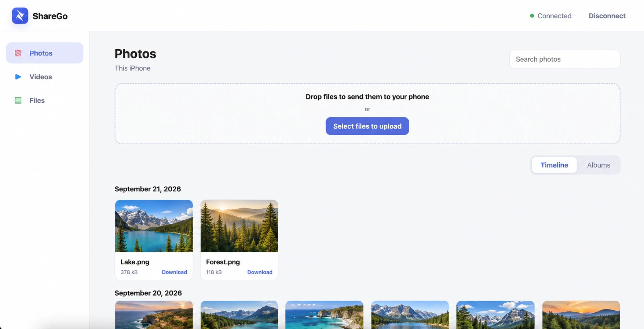
Task: Open last September 20 photo, orange sunset hills
Action: tap(581, 315)
